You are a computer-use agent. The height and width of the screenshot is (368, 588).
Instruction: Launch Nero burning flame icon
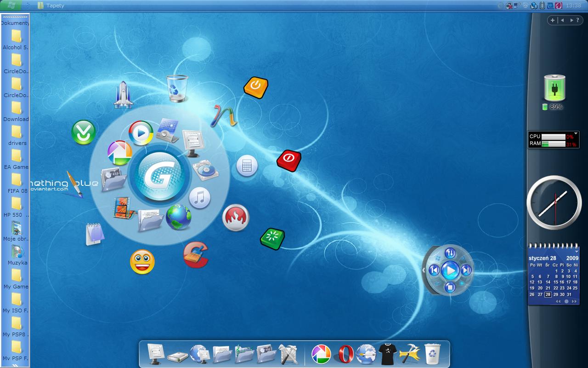(236, 218)
